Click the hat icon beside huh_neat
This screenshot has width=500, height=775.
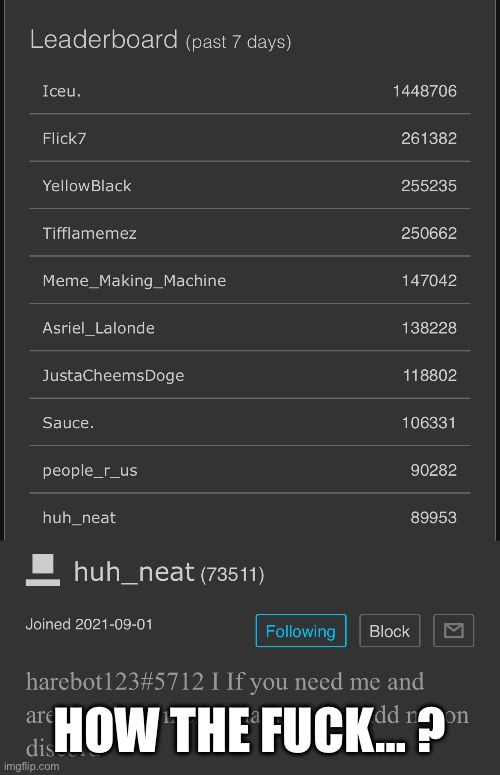43,570
